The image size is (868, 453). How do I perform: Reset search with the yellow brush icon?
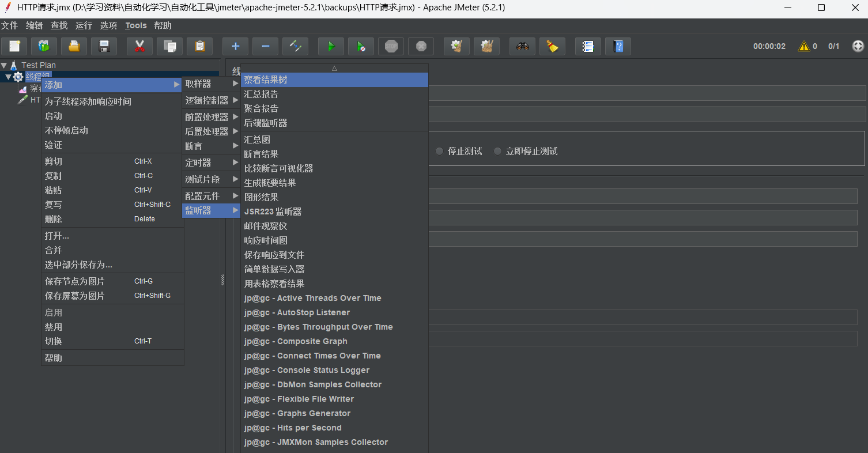552,46
